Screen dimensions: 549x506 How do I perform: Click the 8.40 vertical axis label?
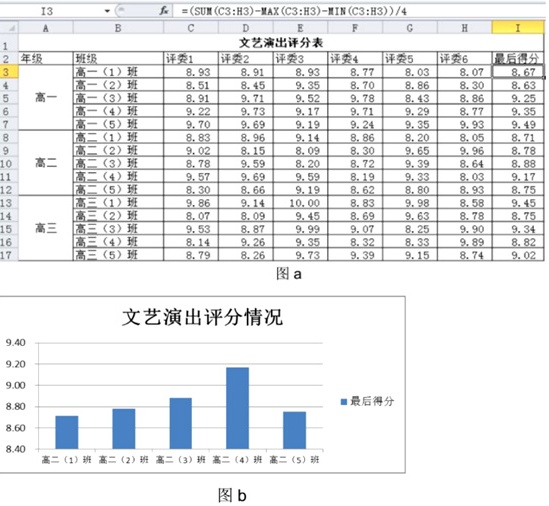(x=15, y=449)
